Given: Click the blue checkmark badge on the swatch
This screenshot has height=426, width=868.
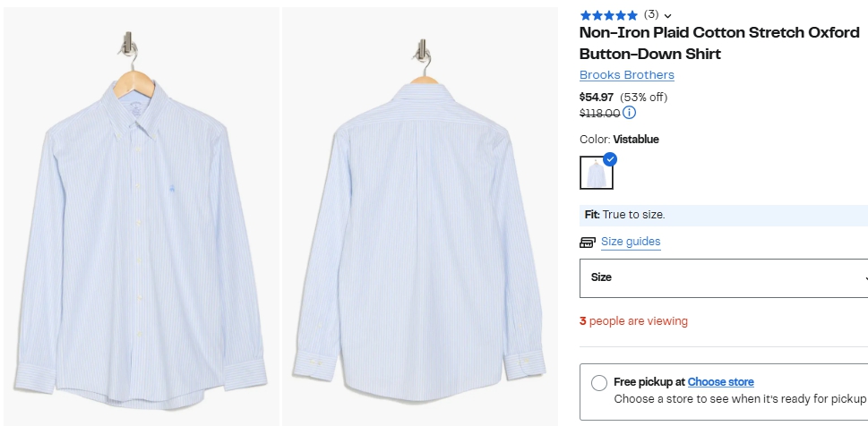Looking at the screenshot, I should [x=610, y=159].
